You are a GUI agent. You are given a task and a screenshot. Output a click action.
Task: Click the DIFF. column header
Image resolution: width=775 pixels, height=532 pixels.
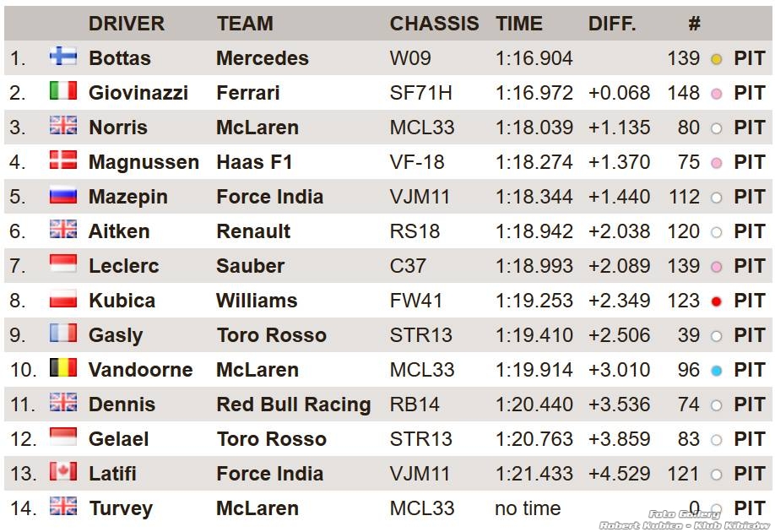point(612,24)
